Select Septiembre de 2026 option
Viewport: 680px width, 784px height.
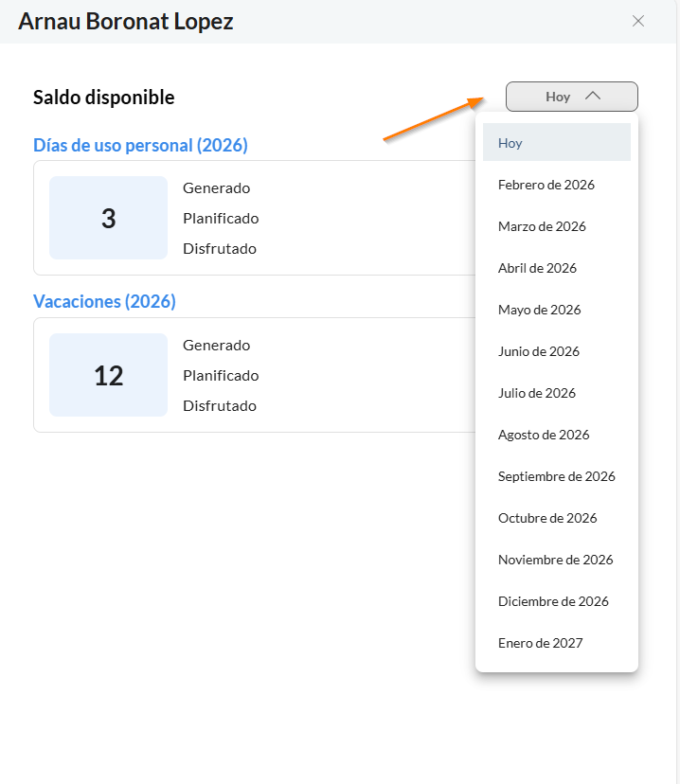pyautogui.click(x=556, y=476)
